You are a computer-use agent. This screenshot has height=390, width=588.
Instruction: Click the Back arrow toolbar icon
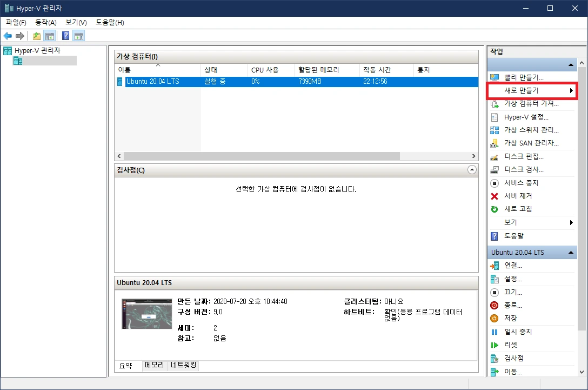tap(8, 36)
